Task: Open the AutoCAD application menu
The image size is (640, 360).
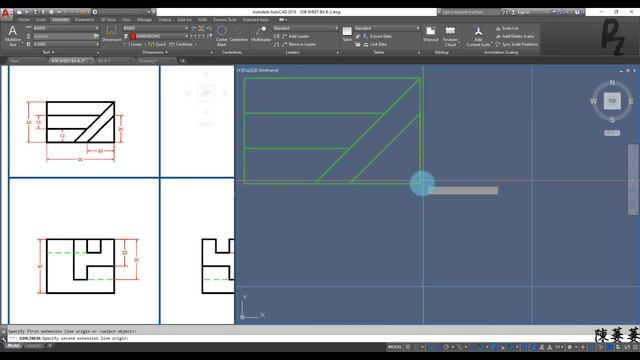Action: (x=6, y=13)
